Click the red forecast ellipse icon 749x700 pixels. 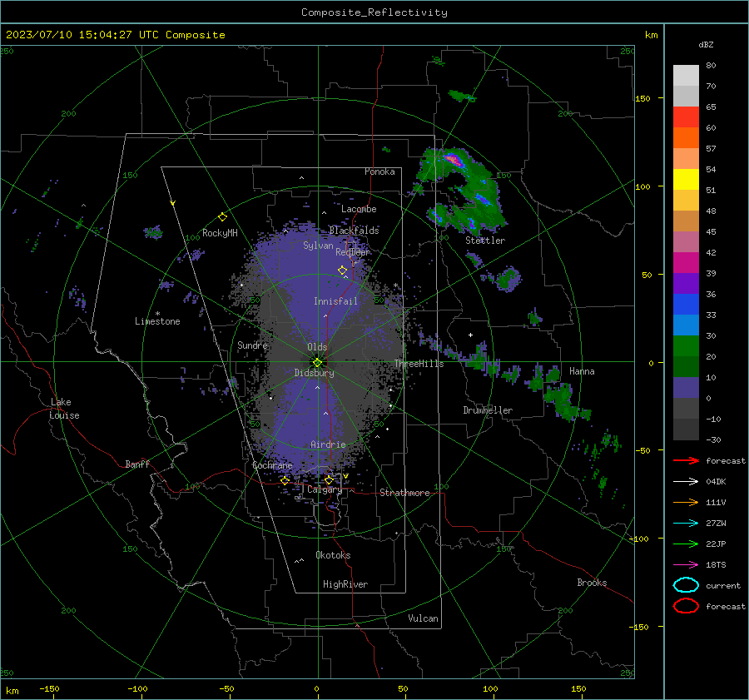[x=686, y=606]
